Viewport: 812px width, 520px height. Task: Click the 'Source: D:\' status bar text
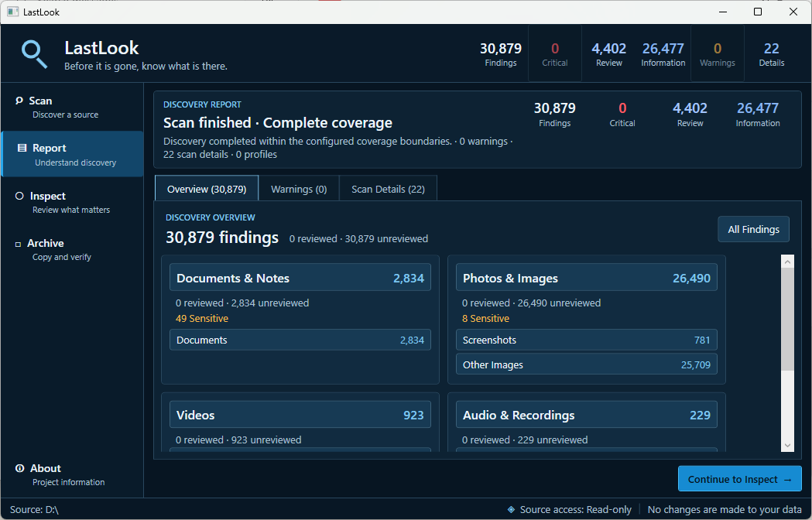(x=34, y=510)
